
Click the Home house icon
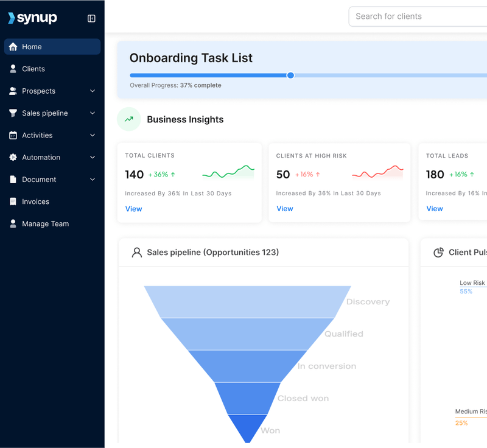(13, 47)
